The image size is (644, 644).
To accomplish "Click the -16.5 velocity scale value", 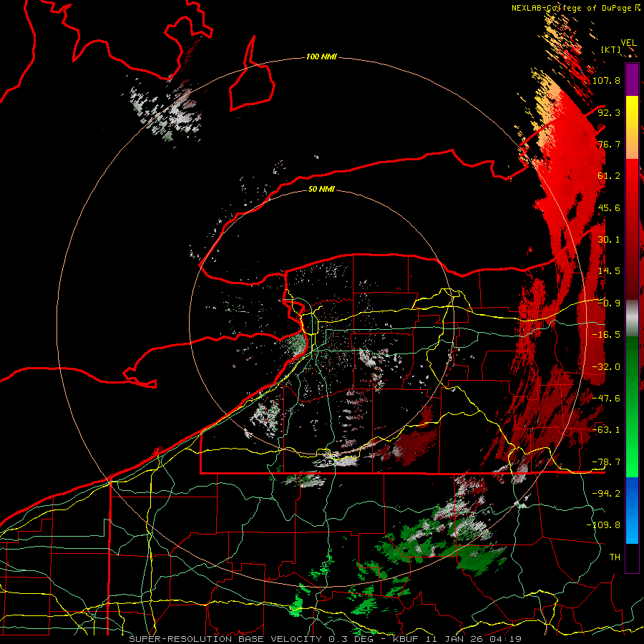I will 606,335.
